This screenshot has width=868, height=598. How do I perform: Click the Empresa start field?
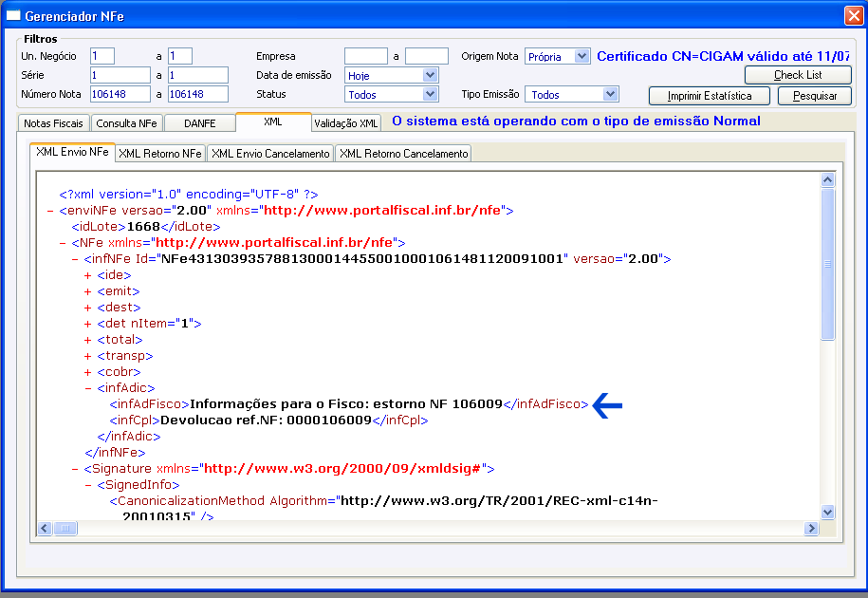[x=366, y=56]
